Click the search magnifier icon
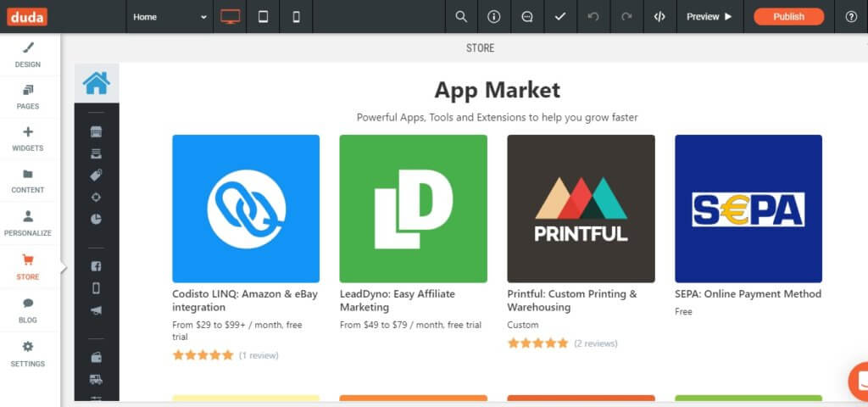Image resolution: width=868 pixels, height=407 pixels. [461, 16]
